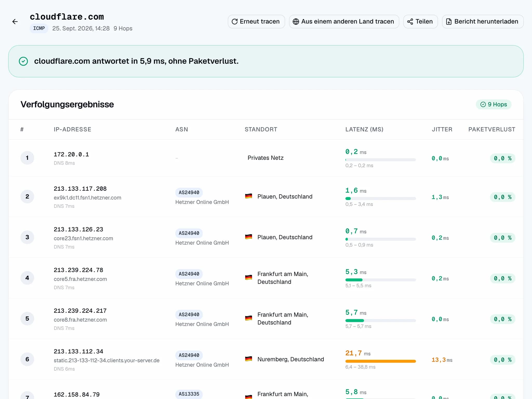Select hop number 6 circle
This screenshot has height=399, width=532.
tap(27, 359)
